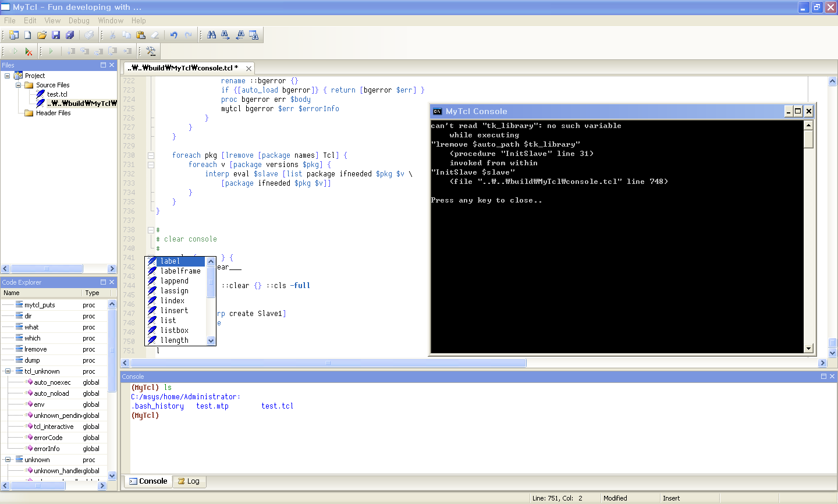Choose 'llength' from the autocomplete list
This screenshot has width=838, height=504.
click(175, 340)
